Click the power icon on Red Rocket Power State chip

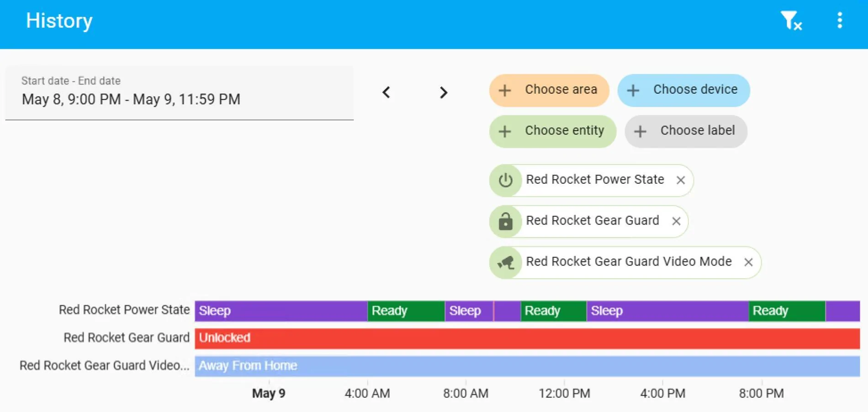506,180
